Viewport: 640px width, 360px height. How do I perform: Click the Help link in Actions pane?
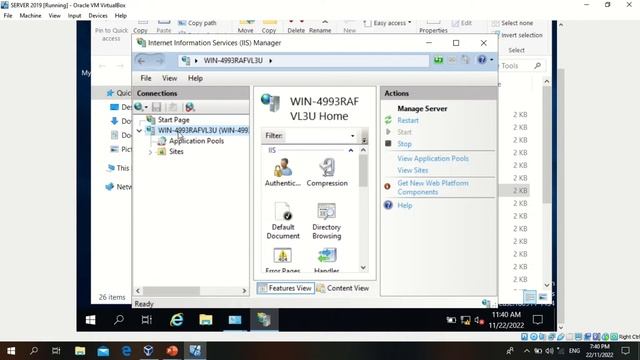point(404,205)
